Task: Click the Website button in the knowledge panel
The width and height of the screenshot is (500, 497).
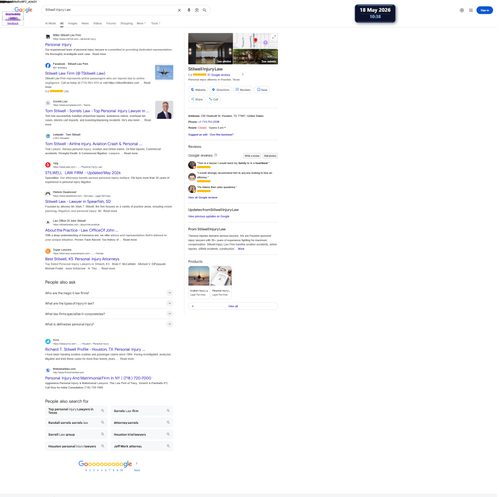Action: click(x=199, y=90)
